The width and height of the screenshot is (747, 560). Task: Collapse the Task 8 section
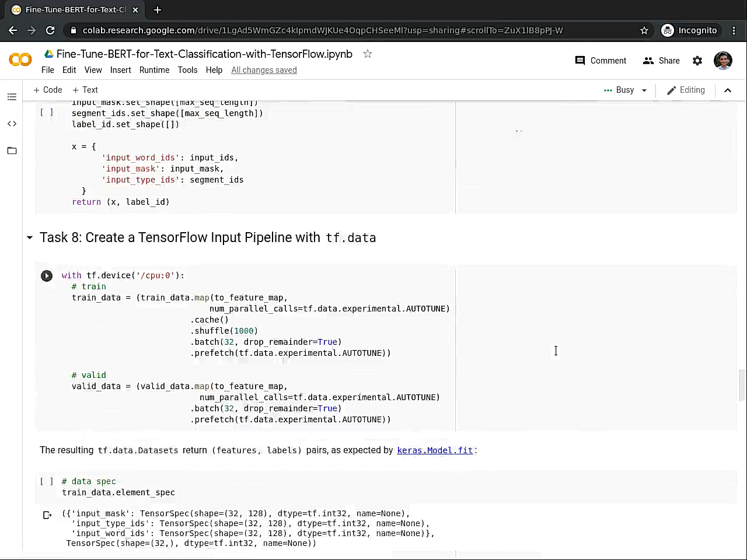tap(30, 237)
